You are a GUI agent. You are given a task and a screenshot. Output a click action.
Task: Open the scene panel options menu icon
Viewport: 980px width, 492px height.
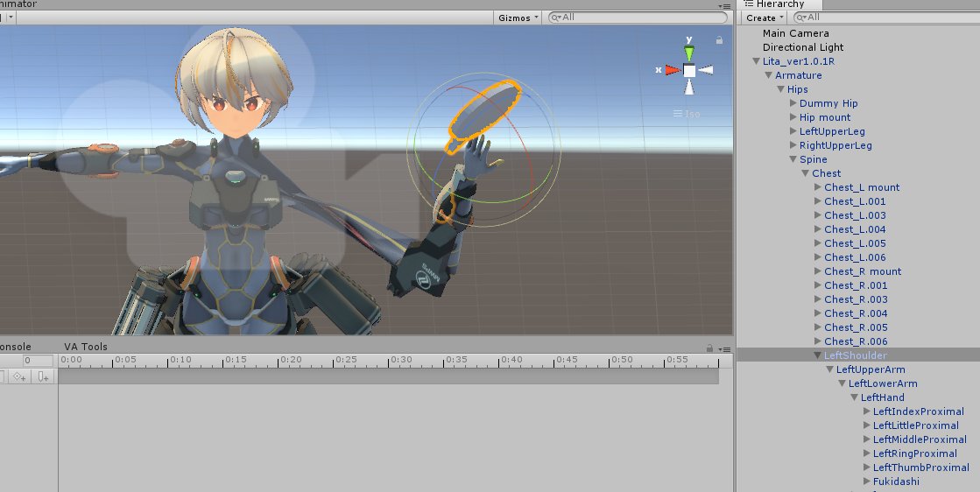(724, 5)
